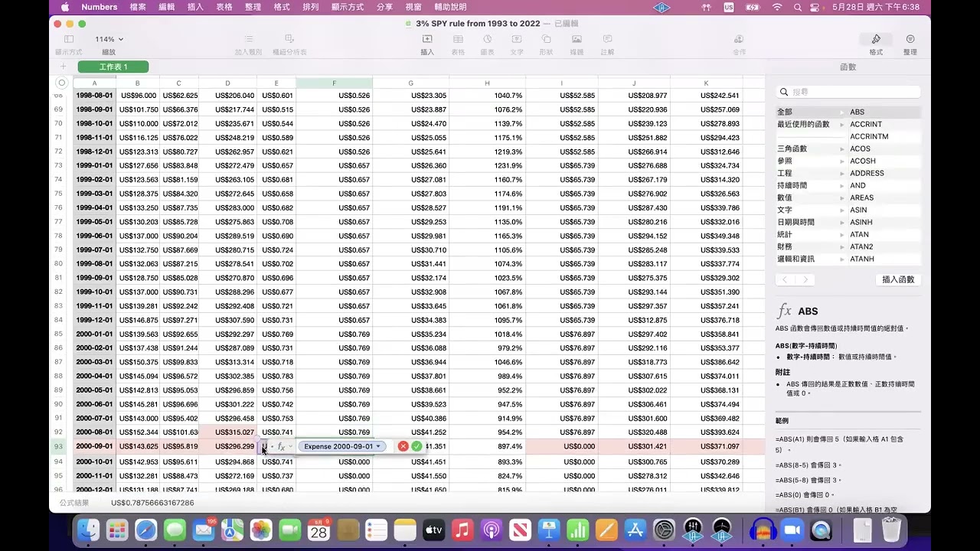
Task: Open Zoom app from the Dock
Action: (792, 530)
